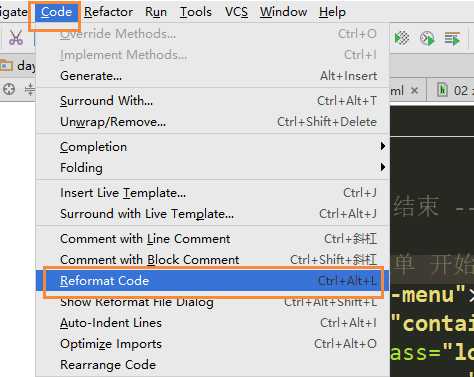Click the Profile run icon
Viewport: 474px width, 377px height.
click(x=427, y=38)
